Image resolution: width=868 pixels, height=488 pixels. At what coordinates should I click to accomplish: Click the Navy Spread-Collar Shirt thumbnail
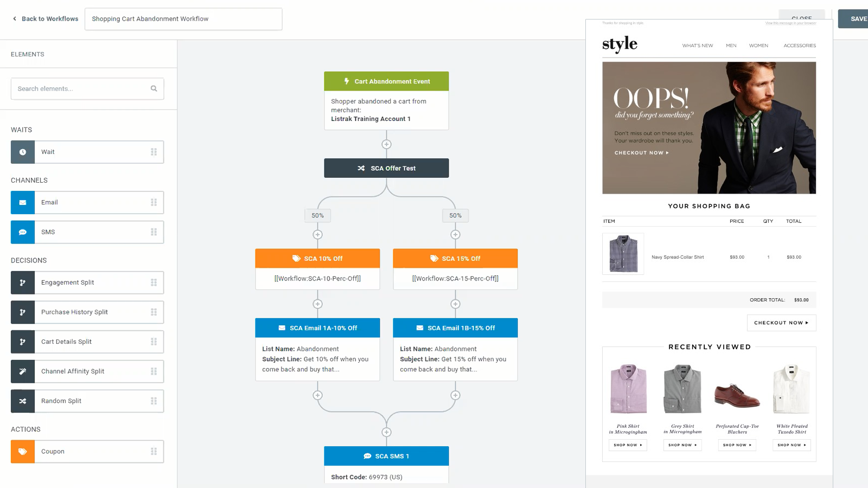(623, 253)
